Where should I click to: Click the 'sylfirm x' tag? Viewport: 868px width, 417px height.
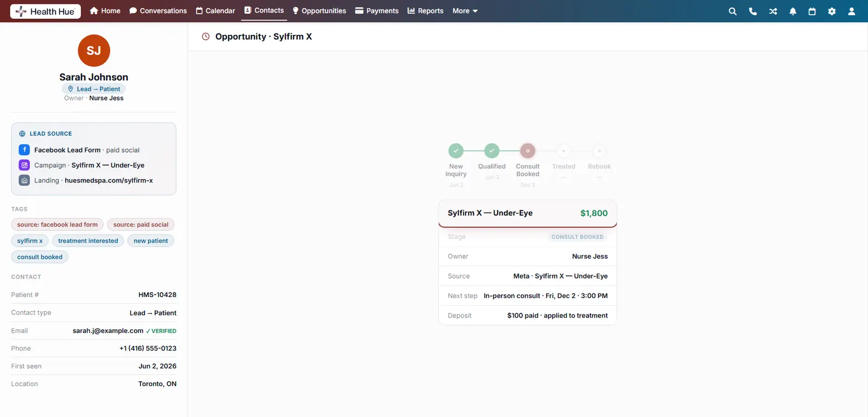(30, 241)
